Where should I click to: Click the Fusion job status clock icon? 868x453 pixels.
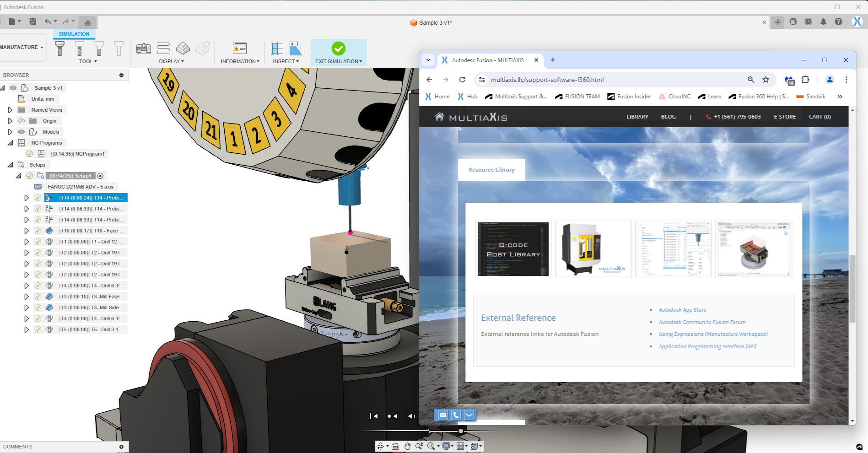click(x=808, y=22)
